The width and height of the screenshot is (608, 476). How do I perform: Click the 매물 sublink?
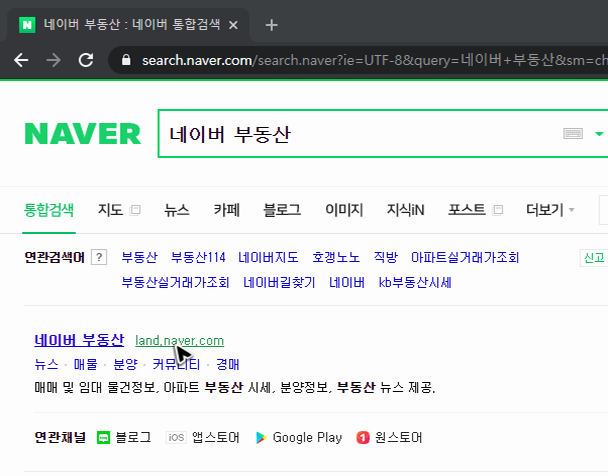(86, 364)
